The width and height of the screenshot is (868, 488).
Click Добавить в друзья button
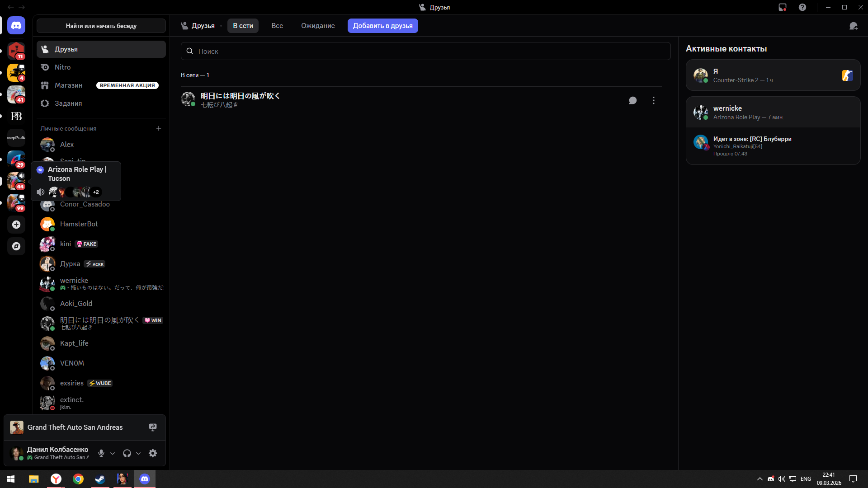(382, 26)
